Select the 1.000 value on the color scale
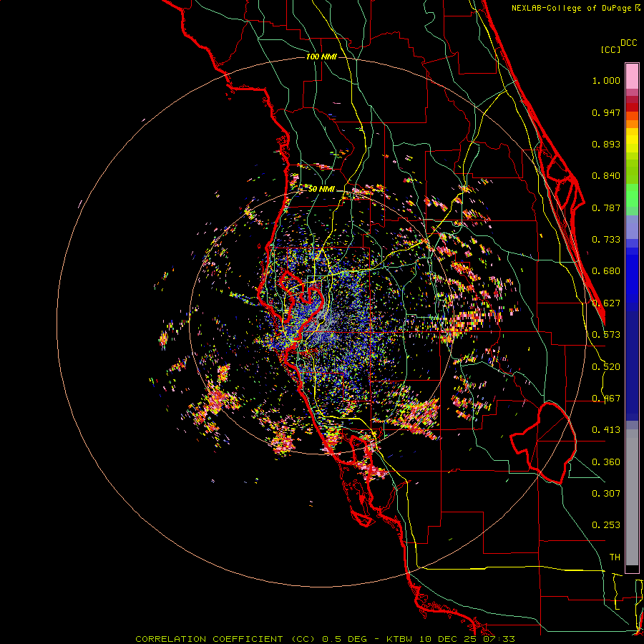 pyautogui.click(x=606, y=81)
